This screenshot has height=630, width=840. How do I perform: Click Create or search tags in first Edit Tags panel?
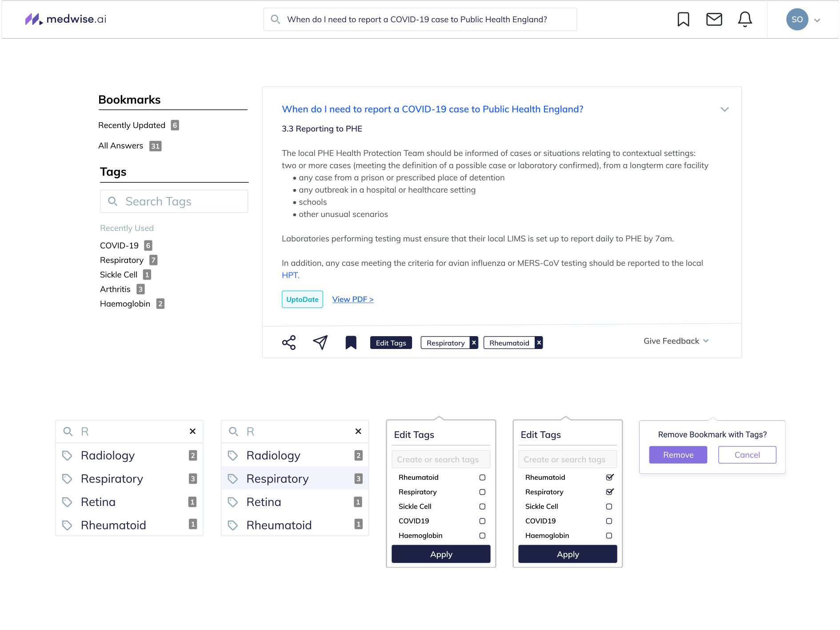coord(441,459)
